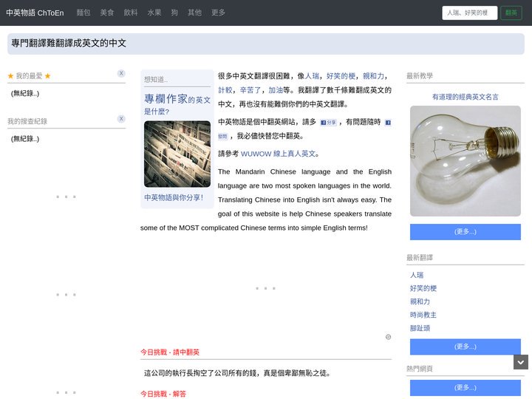This screenshot has width=532, height=399.
Task: Open 腳趾頭 in 最新翻譯 list
Action: [x=420, y=328]
